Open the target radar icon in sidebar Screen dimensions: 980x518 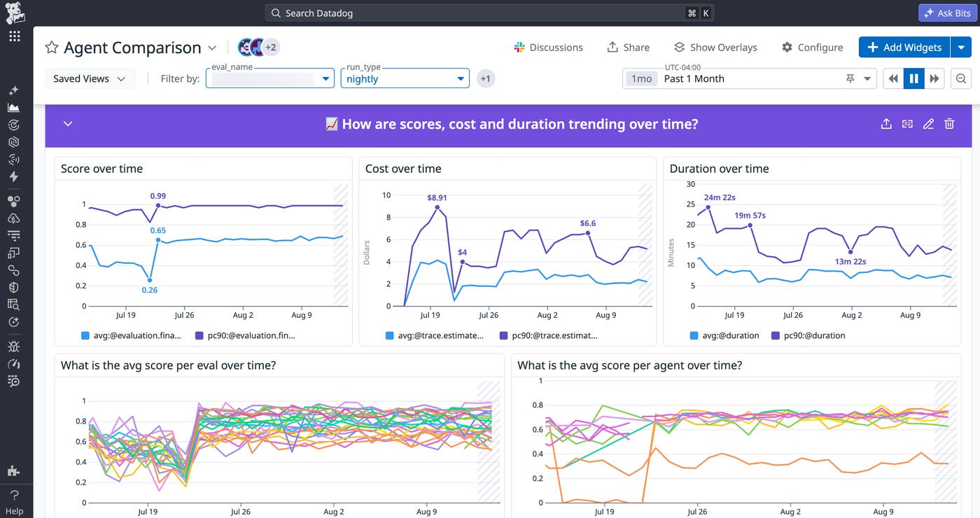coord(14,125)
